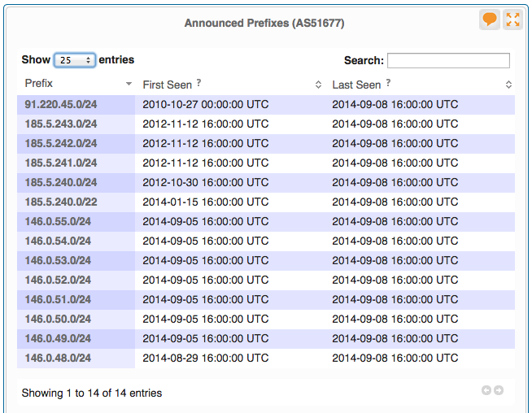
Task: Sort table by Last Seen header
Action: pos(356,85)
